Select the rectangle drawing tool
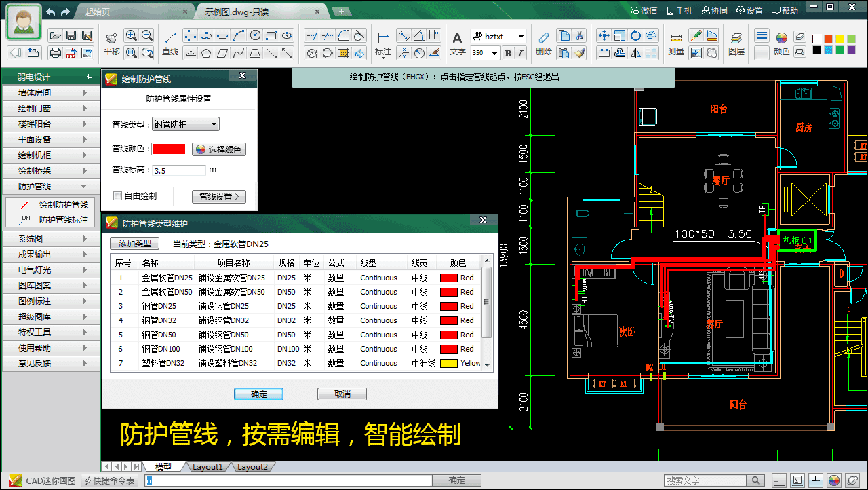The image size is (868, 490). tap(271, 35)
